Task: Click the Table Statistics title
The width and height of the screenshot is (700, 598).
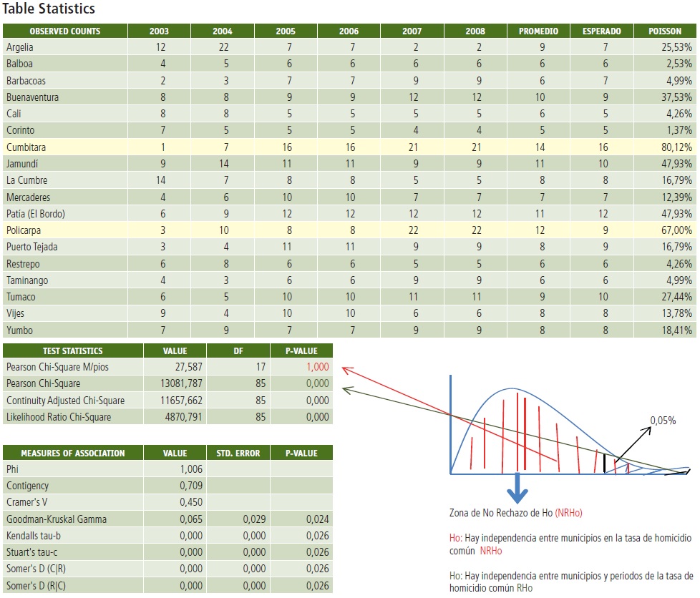Action: coord(49,9)
